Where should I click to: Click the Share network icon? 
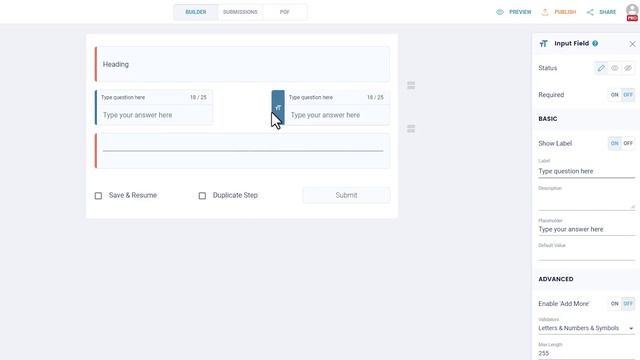tap(590, 12)
